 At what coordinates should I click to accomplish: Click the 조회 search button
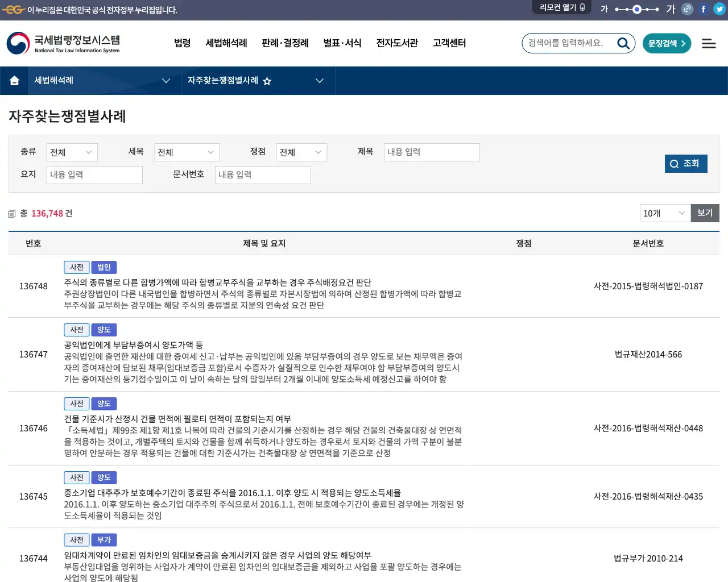[x=686, y=164]
